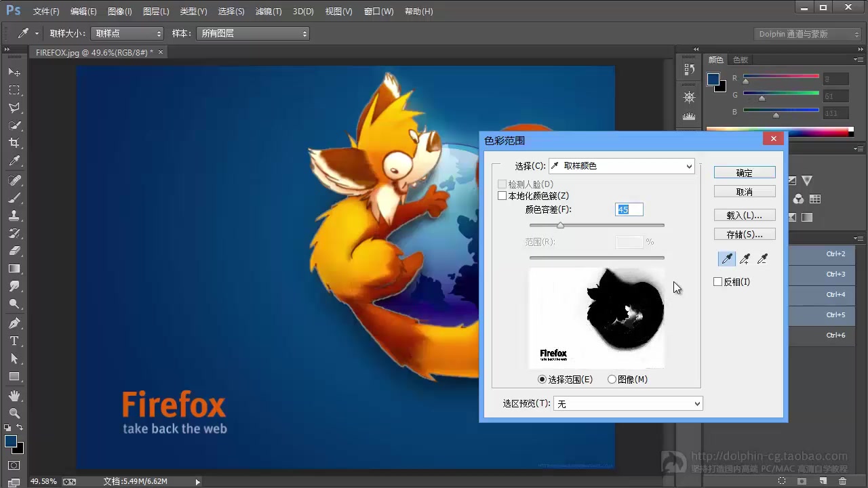Select the Path Selection arrow tool
Image resolution: width=868 pixels, height=488 pixels.
click(14, 359)
